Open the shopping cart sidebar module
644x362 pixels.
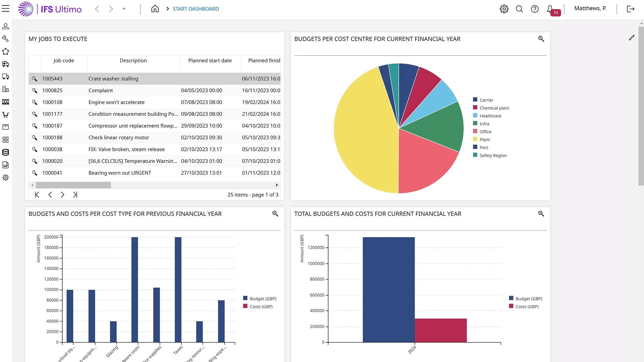coord(5,115)
